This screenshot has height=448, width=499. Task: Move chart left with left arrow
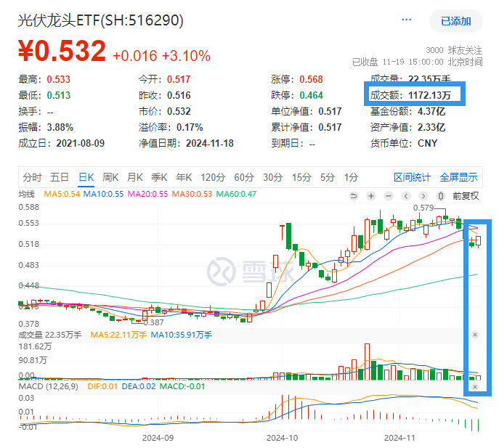coord(406,196)
